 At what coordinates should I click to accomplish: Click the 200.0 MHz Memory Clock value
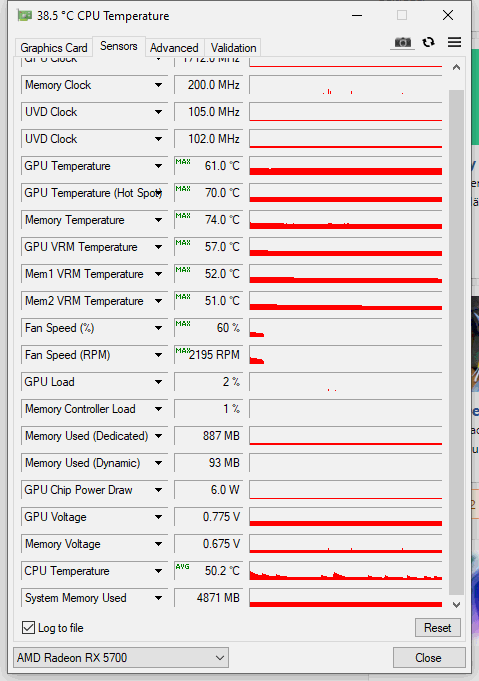208,85
